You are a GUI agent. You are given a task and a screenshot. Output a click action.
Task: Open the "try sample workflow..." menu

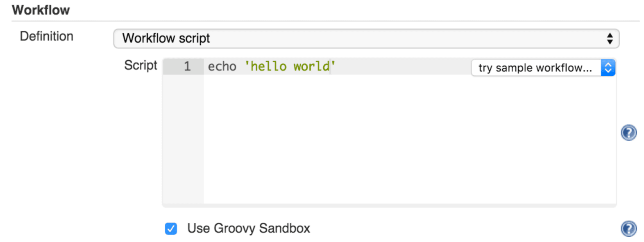click(x=535, y=68)
